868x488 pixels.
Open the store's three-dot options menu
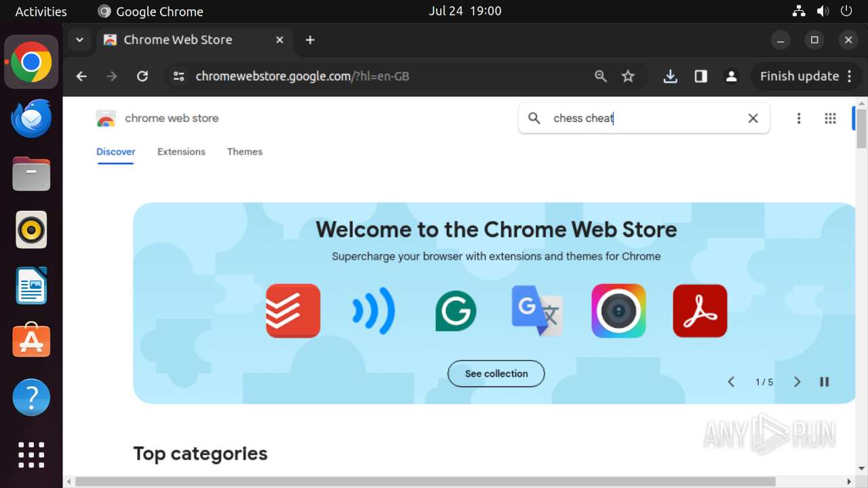click(799, 119)
